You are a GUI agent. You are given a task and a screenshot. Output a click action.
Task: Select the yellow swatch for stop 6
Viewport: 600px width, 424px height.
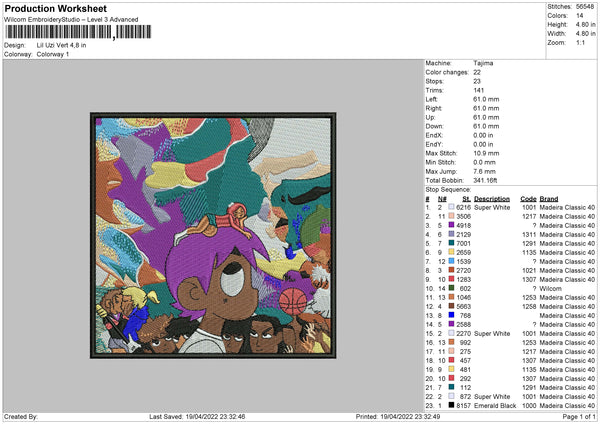[x=452, y=252]
